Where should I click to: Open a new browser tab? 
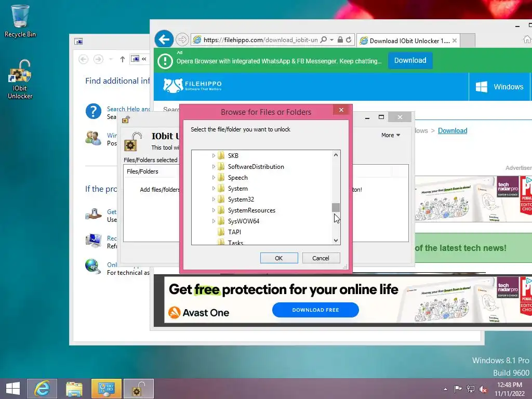(468, 41)
